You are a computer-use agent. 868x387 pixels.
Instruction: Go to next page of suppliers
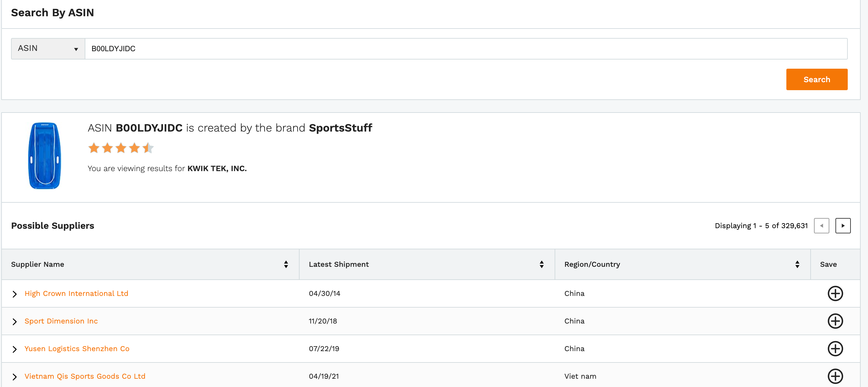click(x=843, y=225)
